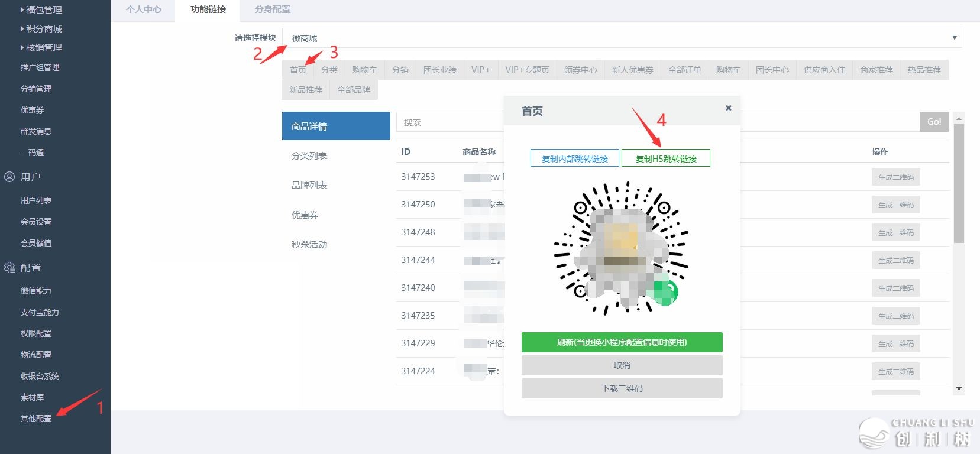Click the green 刷新 button
980x454 pixels.
point(622,342)
